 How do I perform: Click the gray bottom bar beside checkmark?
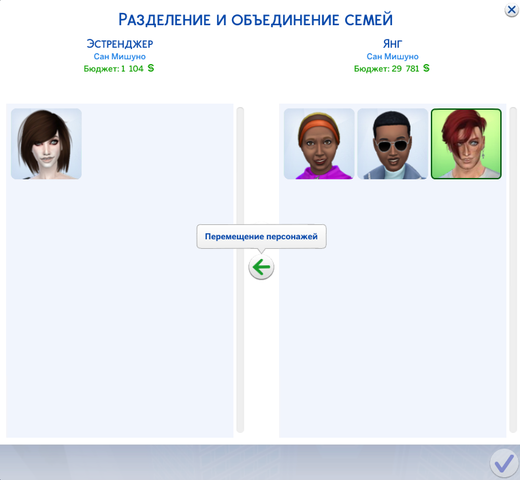point(243,463)
